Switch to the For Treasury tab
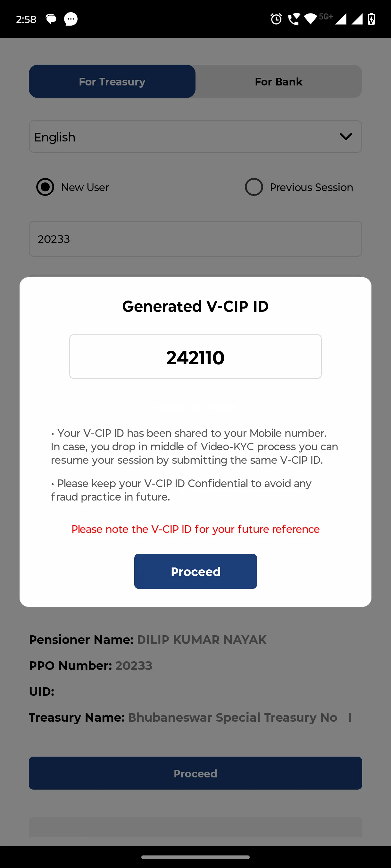Screen dimensions: 391x868 [112, 81]
